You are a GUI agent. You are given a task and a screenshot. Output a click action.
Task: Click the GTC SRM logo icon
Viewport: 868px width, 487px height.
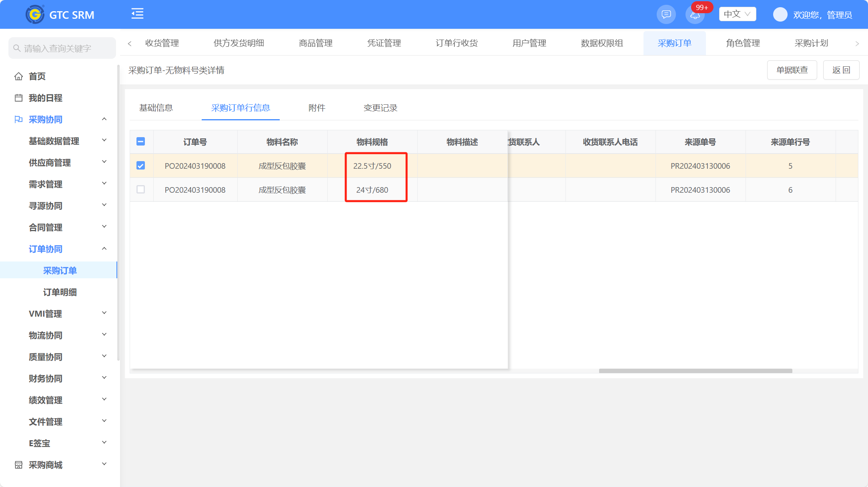(x=35, y=14)
